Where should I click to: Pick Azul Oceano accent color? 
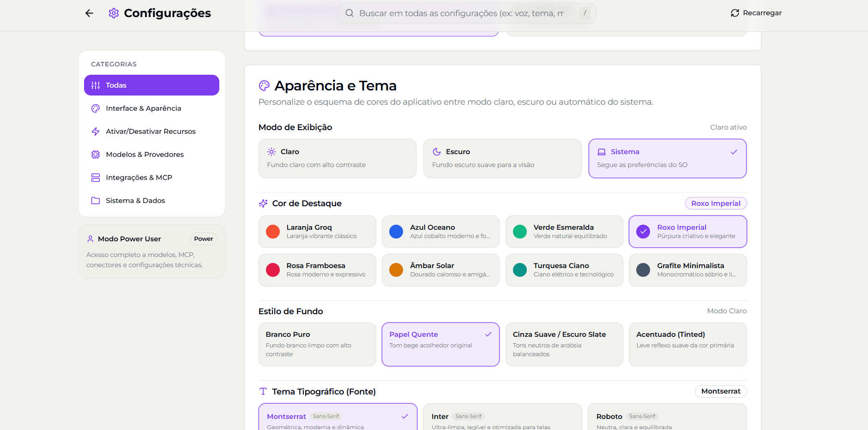tap(440, 232)
